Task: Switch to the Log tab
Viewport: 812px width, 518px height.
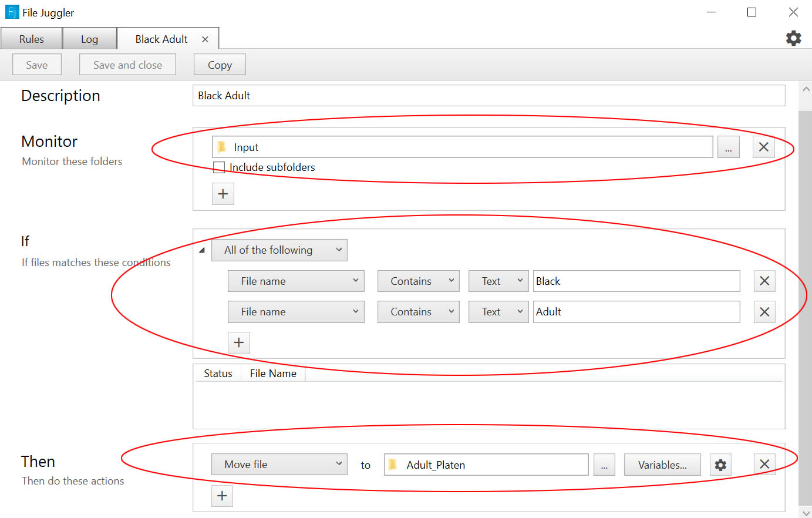Action: pyautogui.click(x=89, y=38)
